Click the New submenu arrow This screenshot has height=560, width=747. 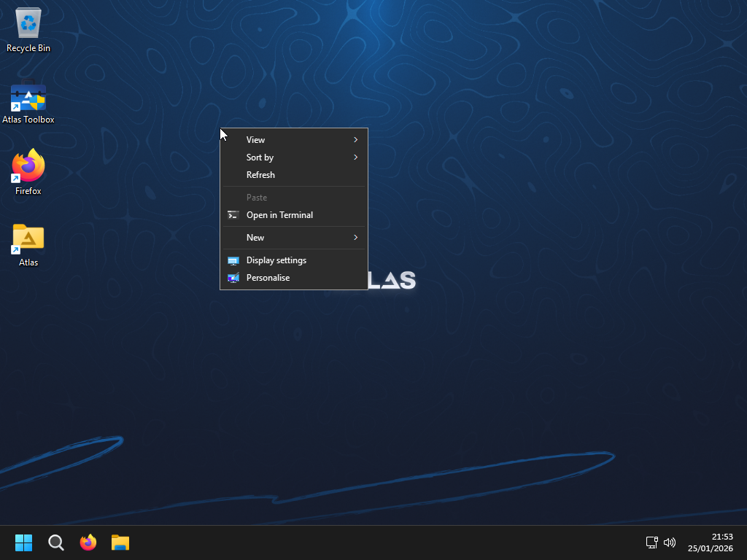coord(355,237)
